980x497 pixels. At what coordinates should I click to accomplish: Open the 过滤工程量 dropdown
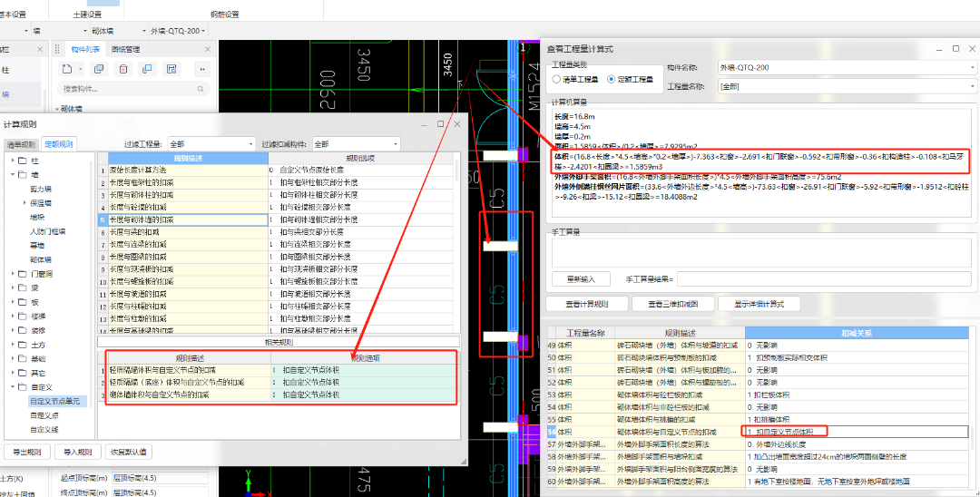[211, 144]
